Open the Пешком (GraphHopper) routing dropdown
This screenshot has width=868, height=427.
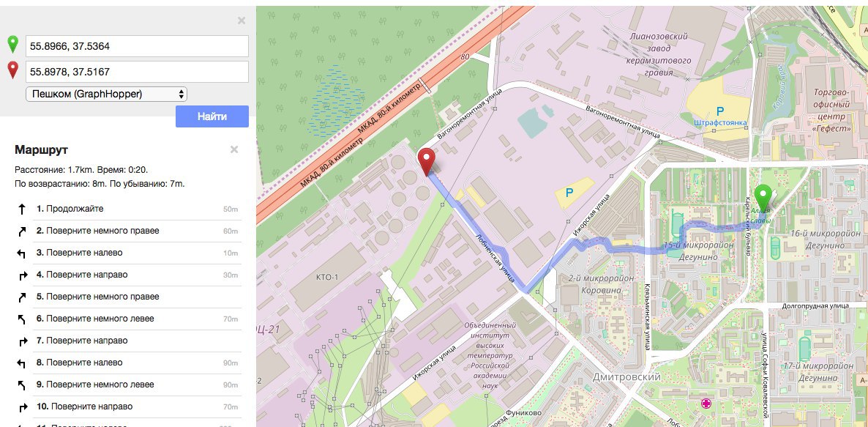(106, 94)
